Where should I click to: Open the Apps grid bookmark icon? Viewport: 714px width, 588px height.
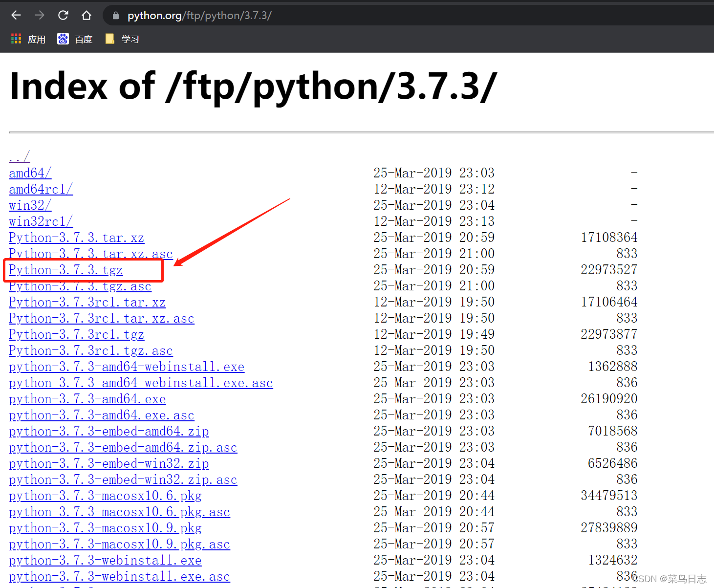click(x=16, y=39)
